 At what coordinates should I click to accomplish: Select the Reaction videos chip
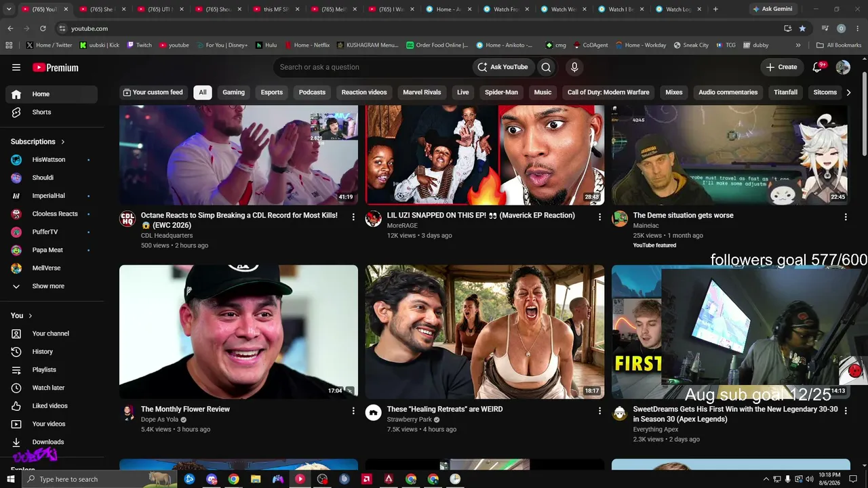coord(364,92)
